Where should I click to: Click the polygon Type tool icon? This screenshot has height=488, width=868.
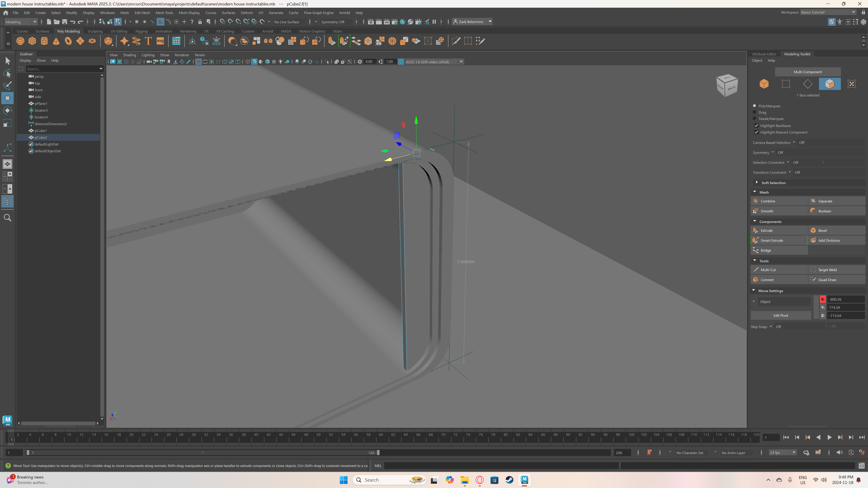point(148,41)
